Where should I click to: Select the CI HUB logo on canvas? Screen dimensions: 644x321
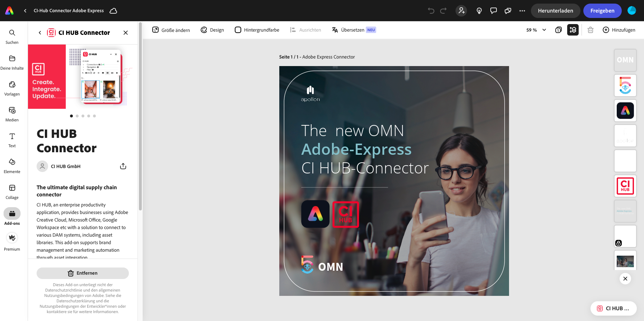click(346, 214)
